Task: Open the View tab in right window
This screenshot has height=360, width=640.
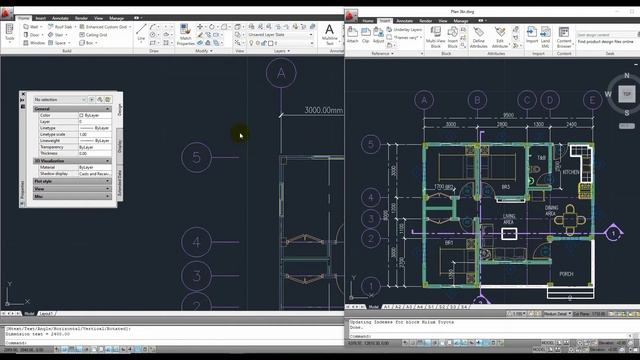Action: coord(443,20)
